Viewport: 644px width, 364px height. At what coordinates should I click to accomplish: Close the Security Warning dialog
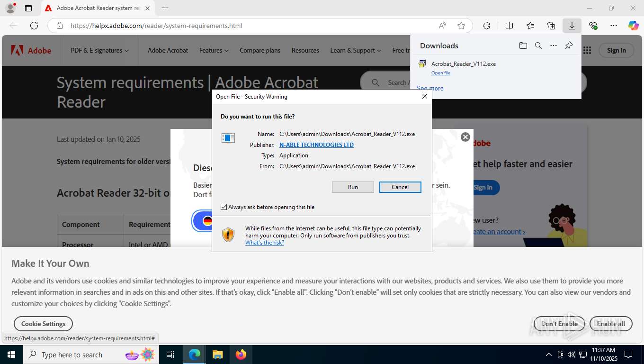(x=425, y=96)
